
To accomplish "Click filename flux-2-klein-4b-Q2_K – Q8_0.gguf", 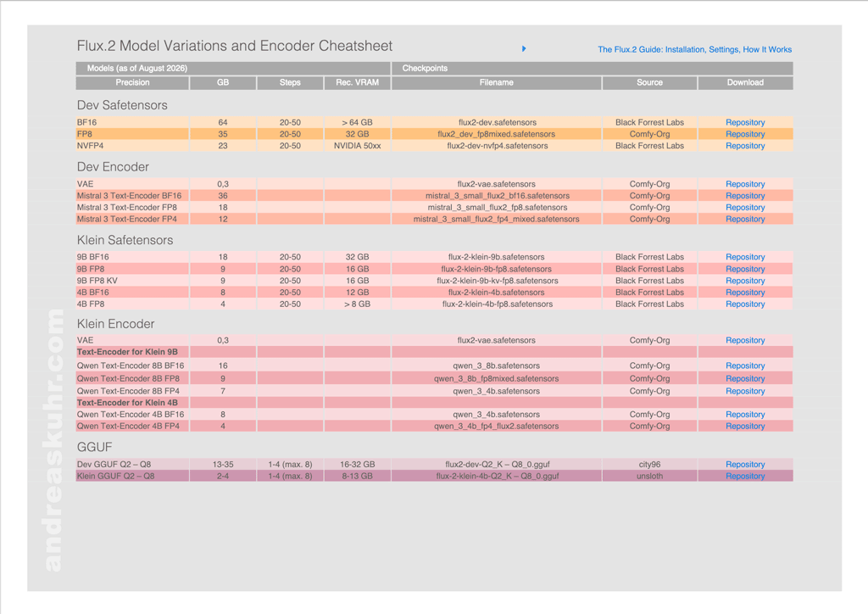I will coord(497,476).
